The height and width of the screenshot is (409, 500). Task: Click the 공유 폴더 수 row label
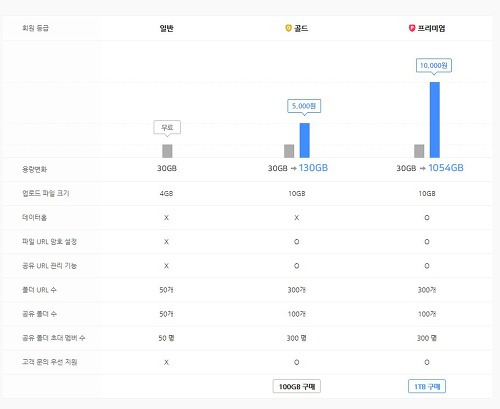(39, 314)
